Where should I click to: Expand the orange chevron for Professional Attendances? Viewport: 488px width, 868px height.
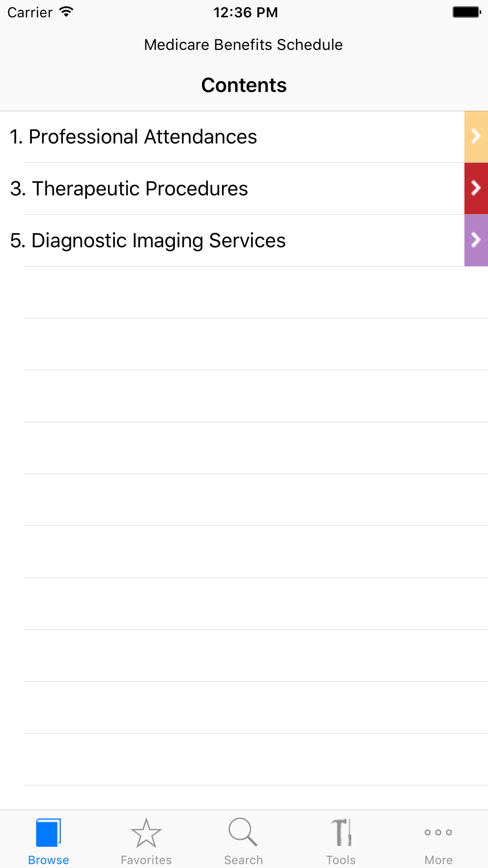tap(476, 136)
